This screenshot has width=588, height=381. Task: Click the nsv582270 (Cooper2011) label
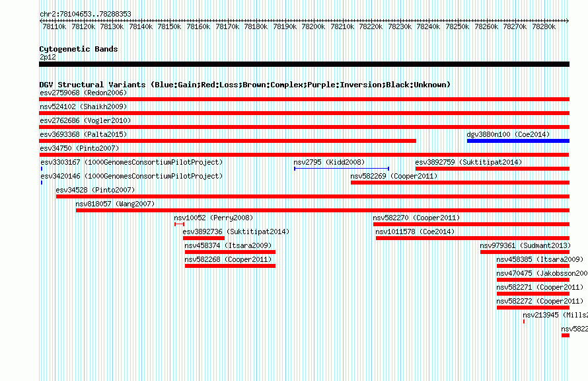pyautogui.click(x=416, y=218)
